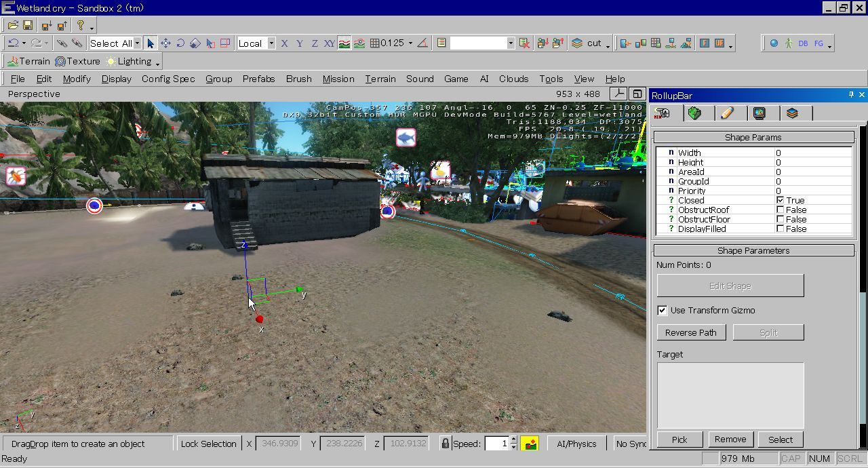Viewport: 868px width, 468px height.
Task: Toggle the AI/Physics button
Action: tap(576, 444)
